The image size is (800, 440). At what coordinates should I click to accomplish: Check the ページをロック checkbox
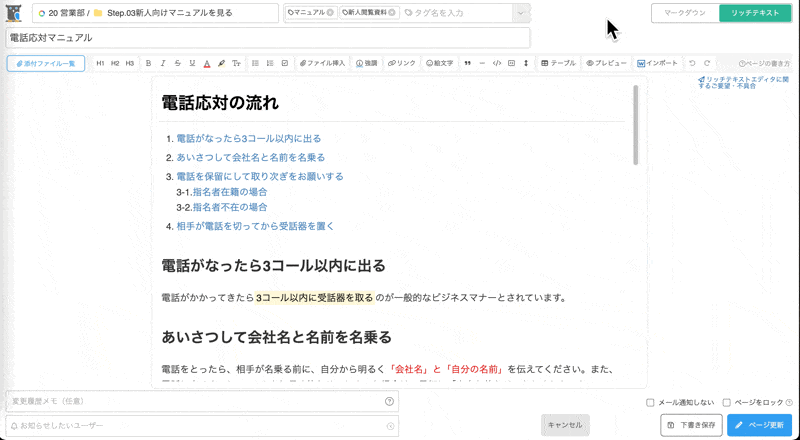coord(727,402)
